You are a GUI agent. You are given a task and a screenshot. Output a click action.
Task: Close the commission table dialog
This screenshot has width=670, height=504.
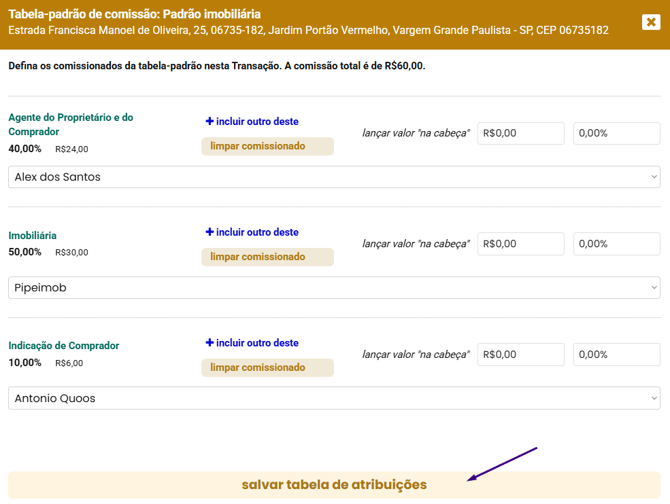click(651, 21)
